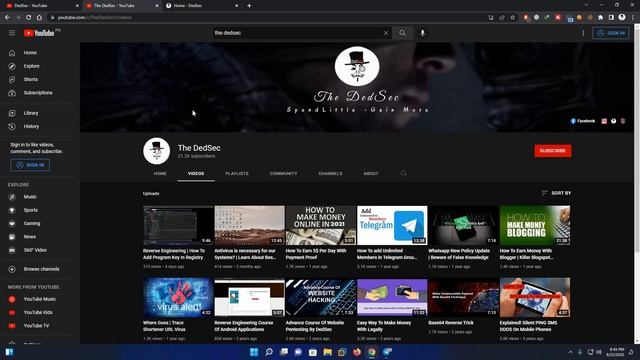The width and height of the screenshot is (640, 360).
Task: Open Base64 Reverse Trick video title
Action: coord(451,323)
